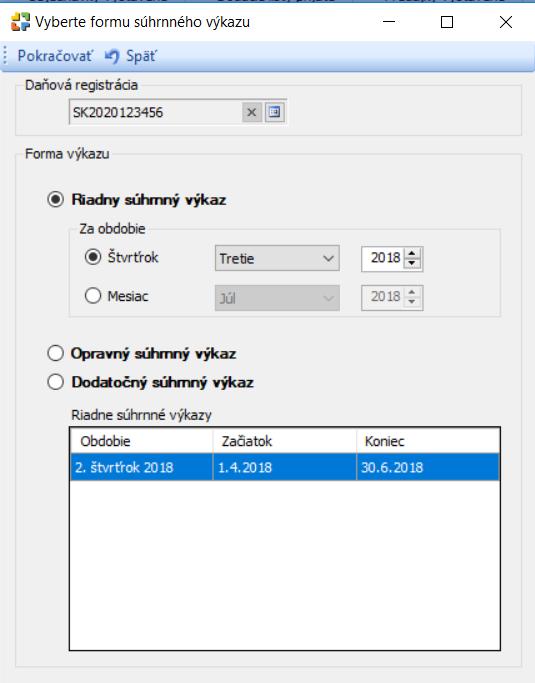The width and height of the screenshot is (535, 683).
Task: Select the Štvrťrok period radio button
Action: 93,257
